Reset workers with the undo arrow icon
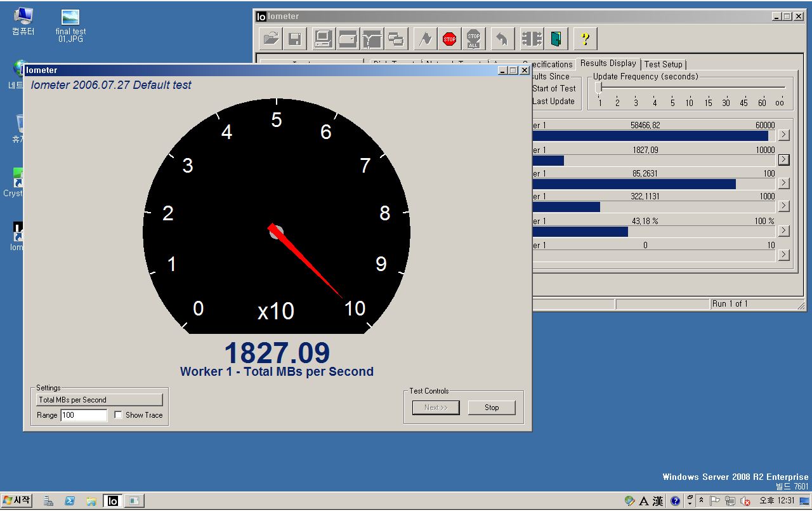 coord(502,39)
